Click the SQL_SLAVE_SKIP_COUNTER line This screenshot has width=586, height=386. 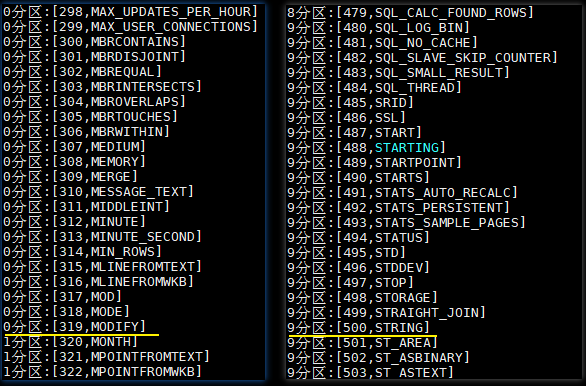pos(422,58)
